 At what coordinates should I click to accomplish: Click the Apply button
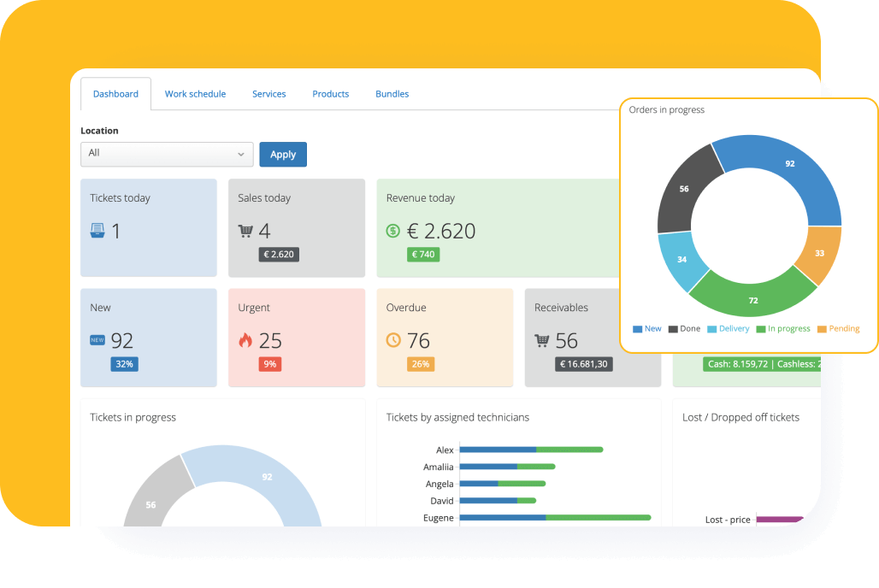pos(283,154)
